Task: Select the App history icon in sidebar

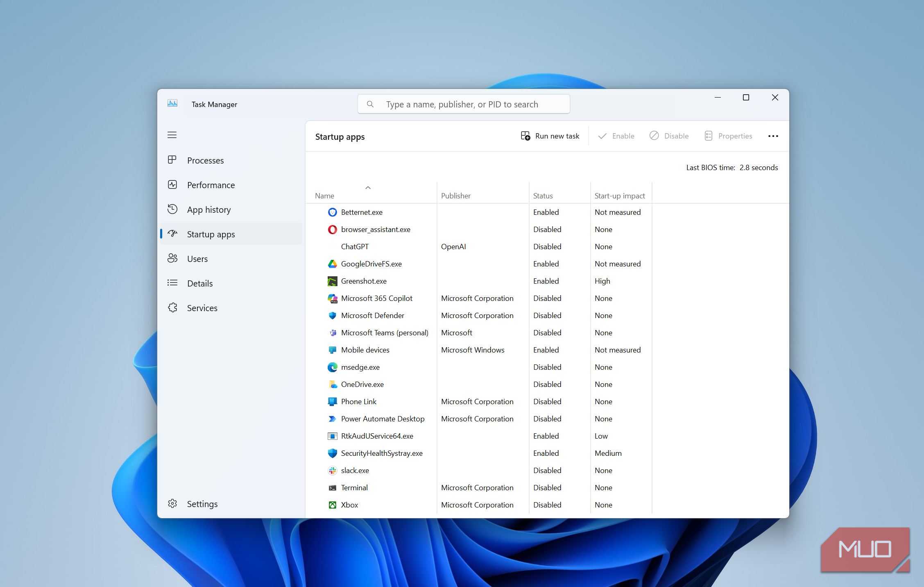Action: (x=172, y=209)
